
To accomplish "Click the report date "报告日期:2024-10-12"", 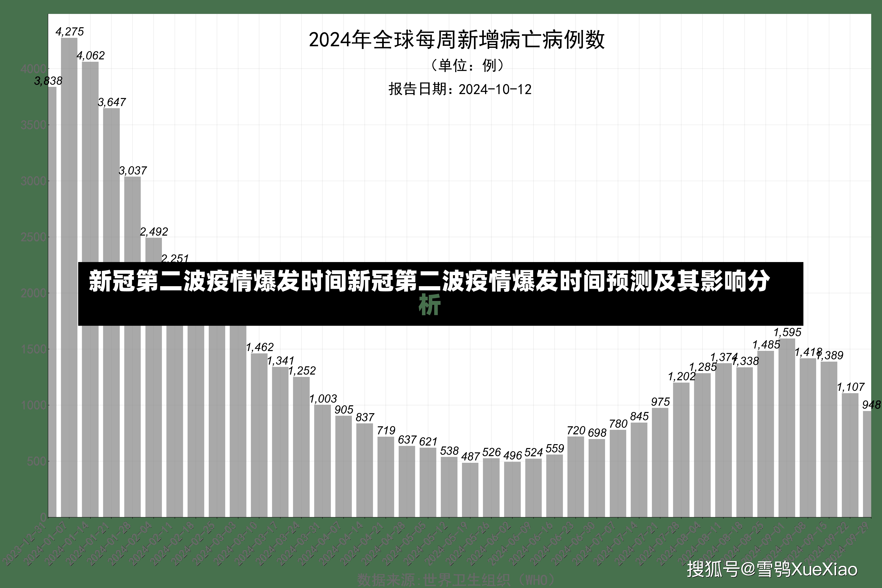I will (460, 89).
